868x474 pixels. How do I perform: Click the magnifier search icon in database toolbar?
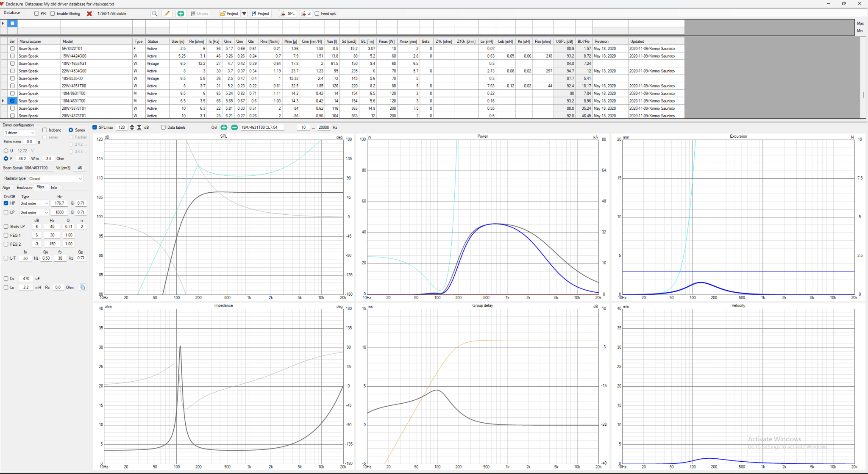pos(155,14)
